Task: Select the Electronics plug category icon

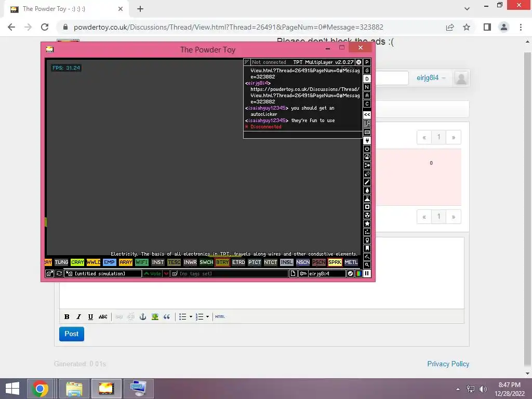Action: coord(367,140)
